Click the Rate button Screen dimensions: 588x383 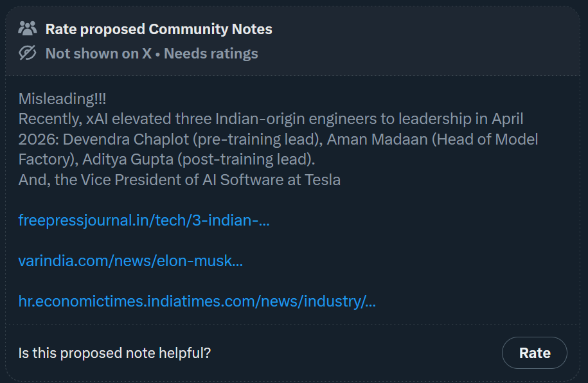click(535, 353)
